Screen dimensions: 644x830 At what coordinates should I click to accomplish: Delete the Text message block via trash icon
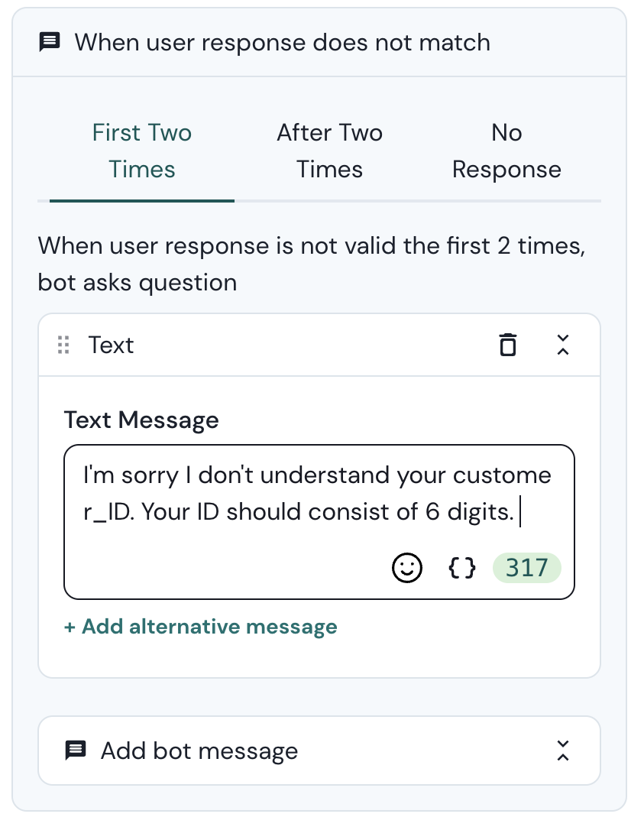pos(508,345)
